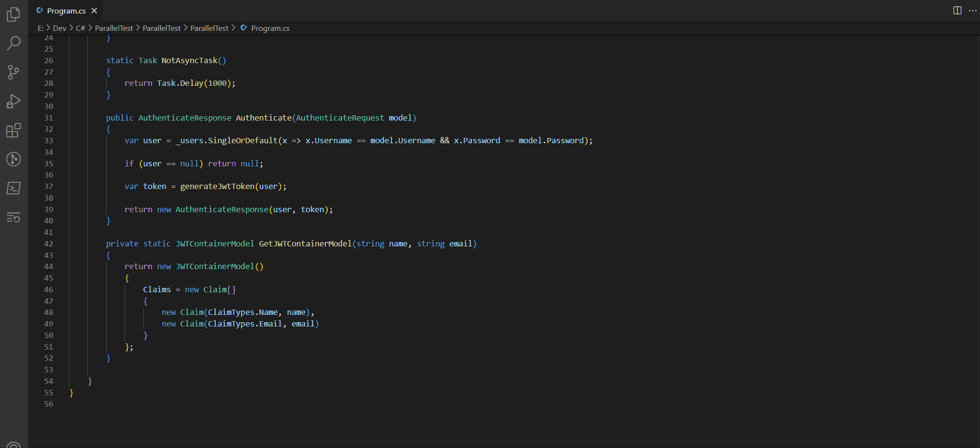This screenshot has width=980, height=448.
Task: Expand the C# breadcrumb folder
Action: [x=80, y=28]
